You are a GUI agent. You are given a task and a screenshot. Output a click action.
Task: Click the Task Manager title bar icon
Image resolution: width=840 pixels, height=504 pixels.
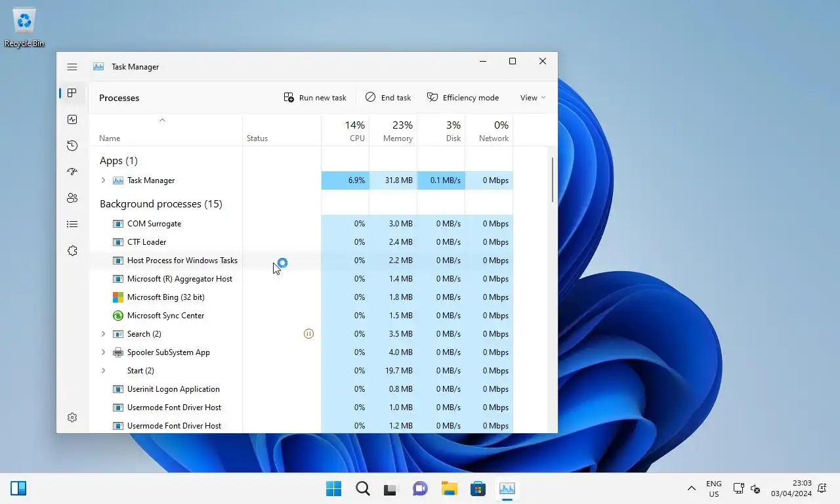(98, 67)
